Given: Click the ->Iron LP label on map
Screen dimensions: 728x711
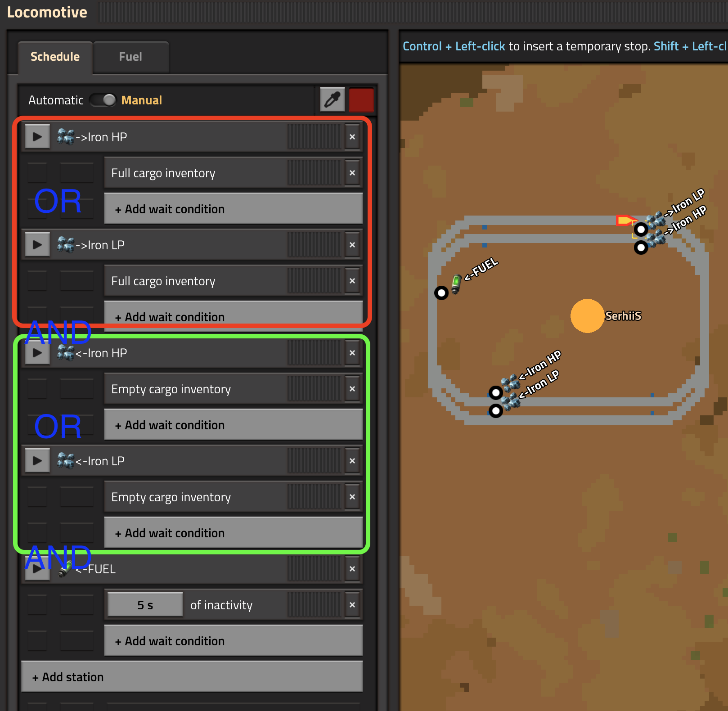Looking at the screenshot, I should tap(685, 202).
